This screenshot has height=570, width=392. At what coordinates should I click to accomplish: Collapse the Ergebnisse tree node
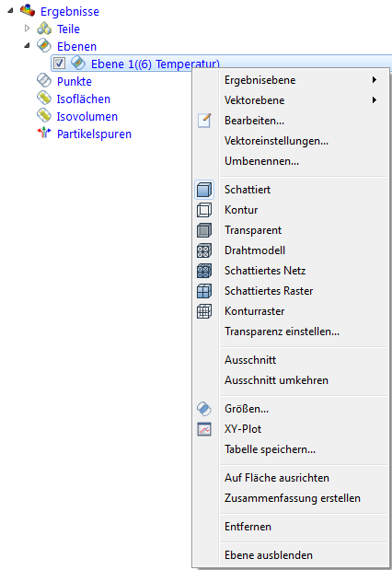point(10,10)
